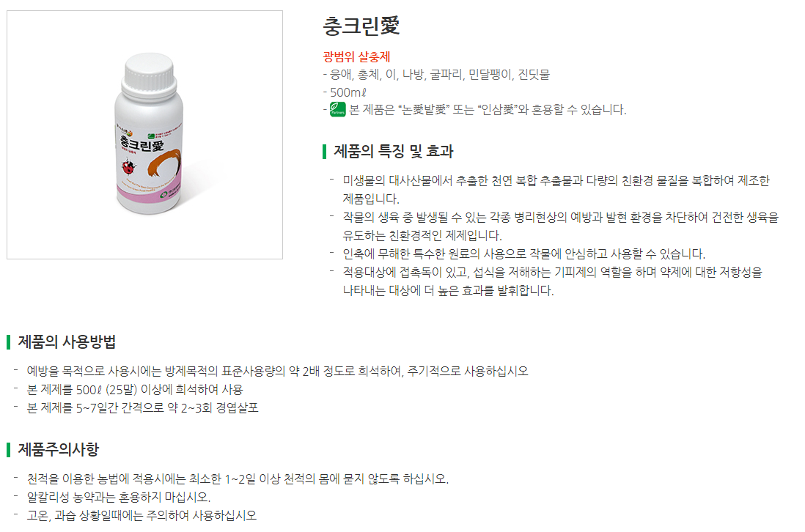Image resolution: width=805 pixels, height=532 pixels.
Task: Click the 제품의 특징 및 효과 heading
Action: (394, 152)
